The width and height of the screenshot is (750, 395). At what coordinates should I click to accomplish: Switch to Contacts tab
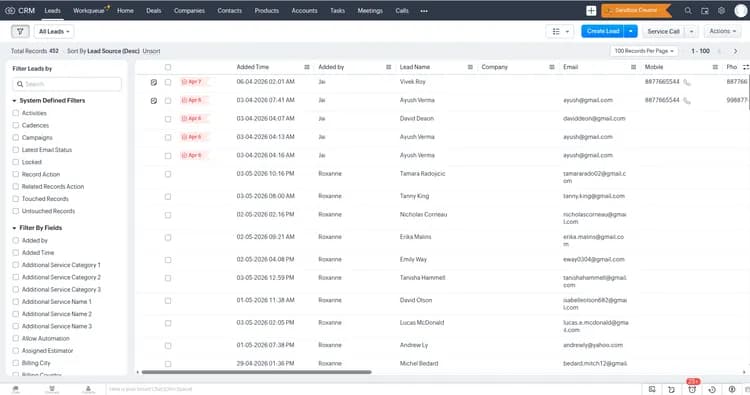pyautogui.click(x=230, y=11)
